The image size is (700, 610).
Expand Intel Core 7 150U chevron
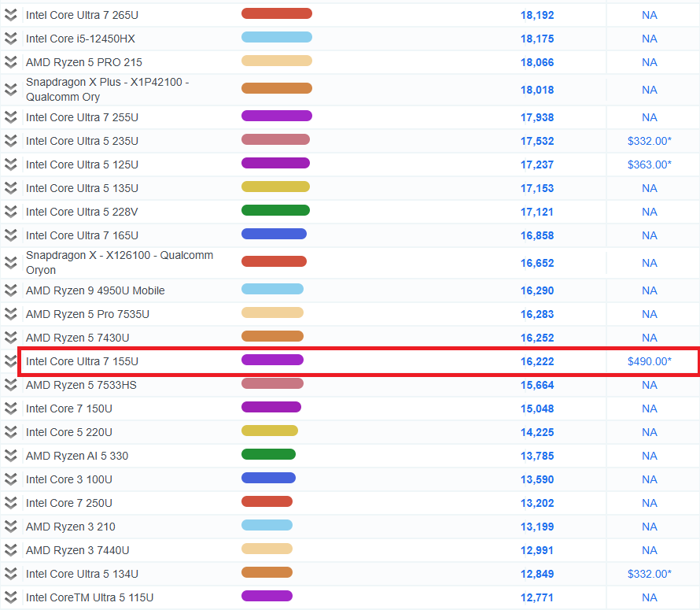pos(11,409)
